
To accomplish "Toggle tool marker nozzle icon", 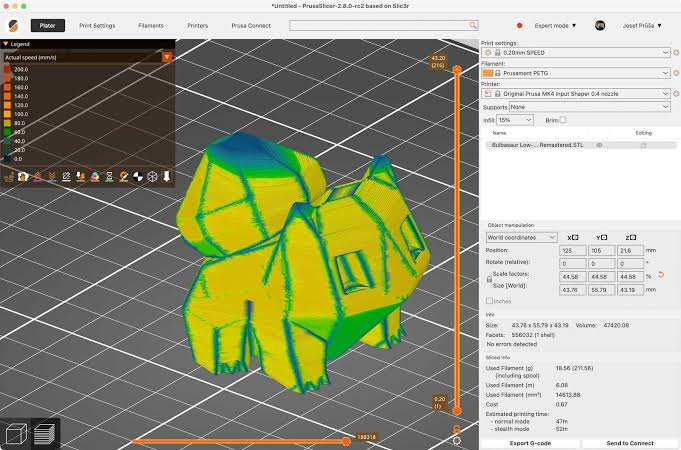I will coord(166,176).
